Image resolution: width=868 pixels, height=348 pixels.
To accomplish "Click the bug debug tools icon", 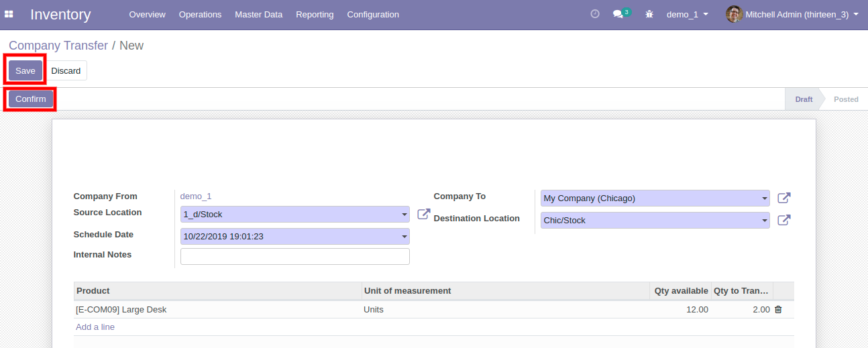I will point(649,14).
